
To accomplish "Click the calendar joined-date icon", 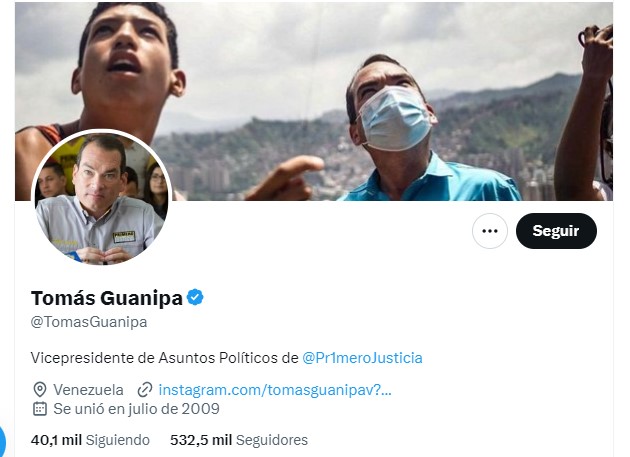I will pyautogui.click(x=39, y=409).
